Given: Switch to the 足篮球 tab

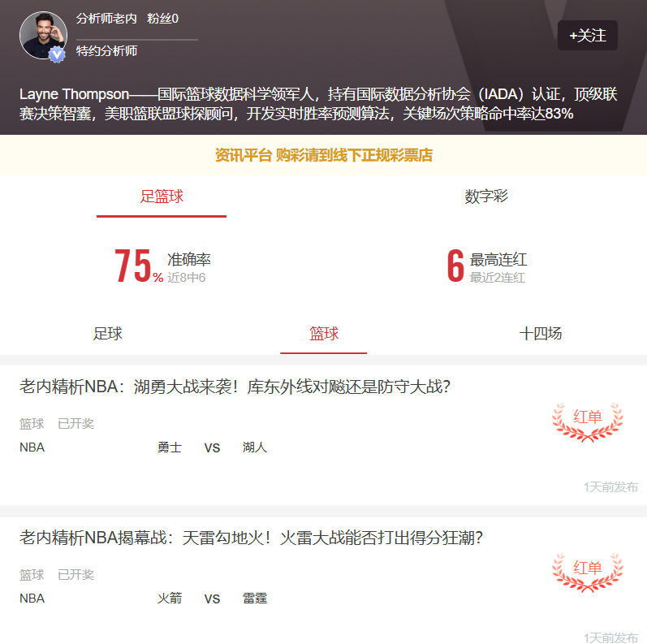Looking at the screenshot, I should point(162,197).
